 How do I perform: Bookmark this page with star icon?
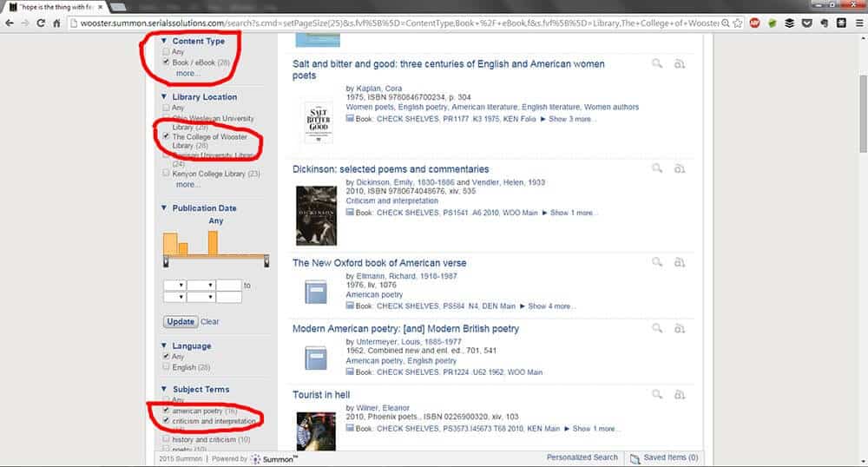pos(737,23)
